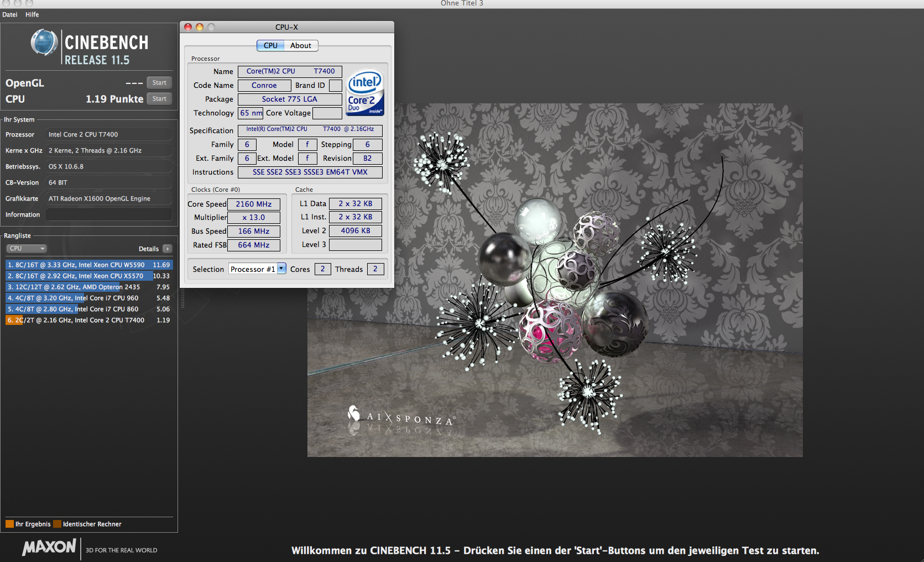Viewport: 924px width, 562px height.
Task: Click the Package value Socket 775 LGA
Action: tap(290, 99)
